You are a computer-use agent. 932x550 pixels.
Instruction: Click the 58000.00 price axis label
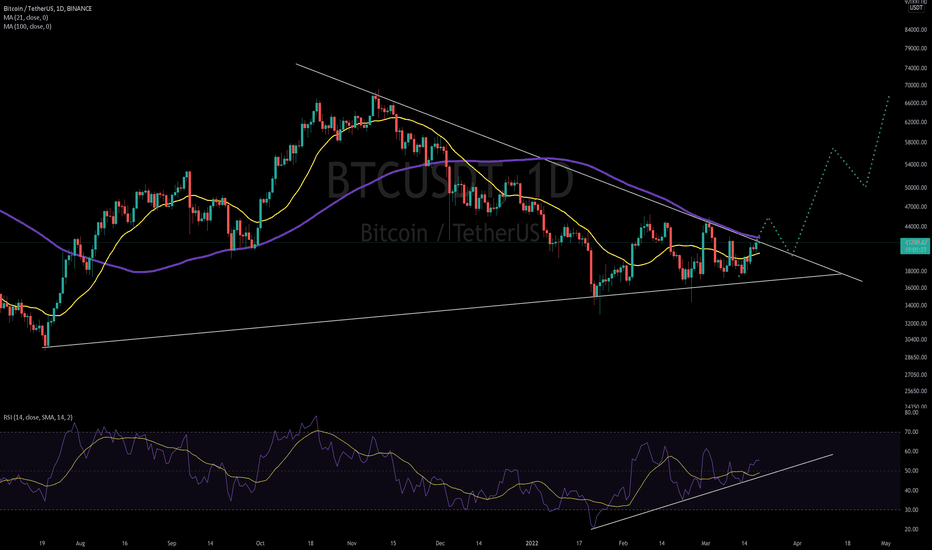coord(915,143)
